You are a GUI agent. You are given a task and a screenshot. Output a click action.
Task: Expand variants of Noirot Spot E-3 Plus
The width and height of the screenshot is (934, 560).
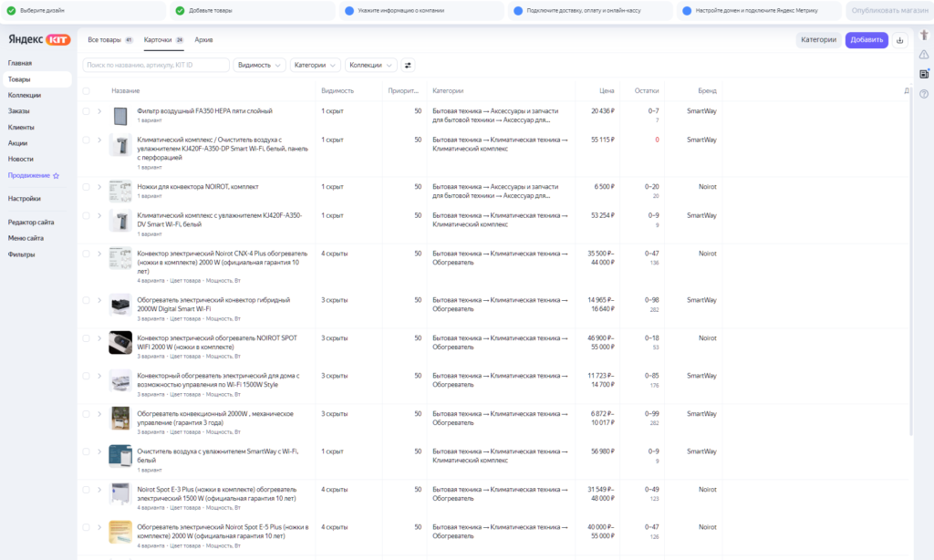point(99,490)
